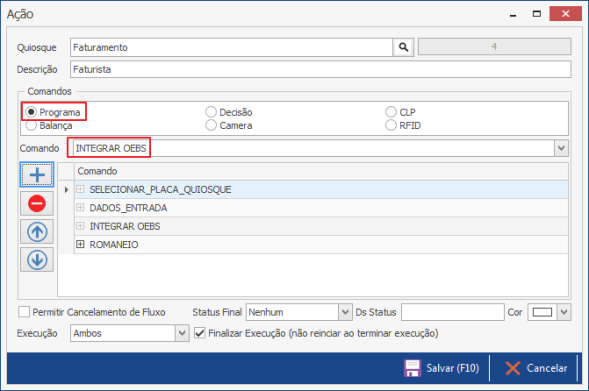Viewport: 589px width, 391px height.
Task: Uncheck Finalizar Execução checkbox
Action: (200, 333)
